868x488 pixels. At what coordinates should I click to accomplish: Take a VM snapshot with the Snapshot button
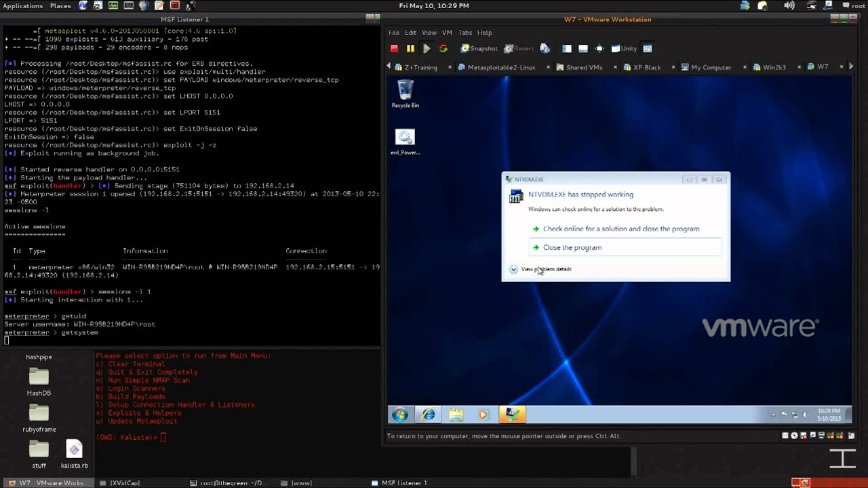click(479, 48)
